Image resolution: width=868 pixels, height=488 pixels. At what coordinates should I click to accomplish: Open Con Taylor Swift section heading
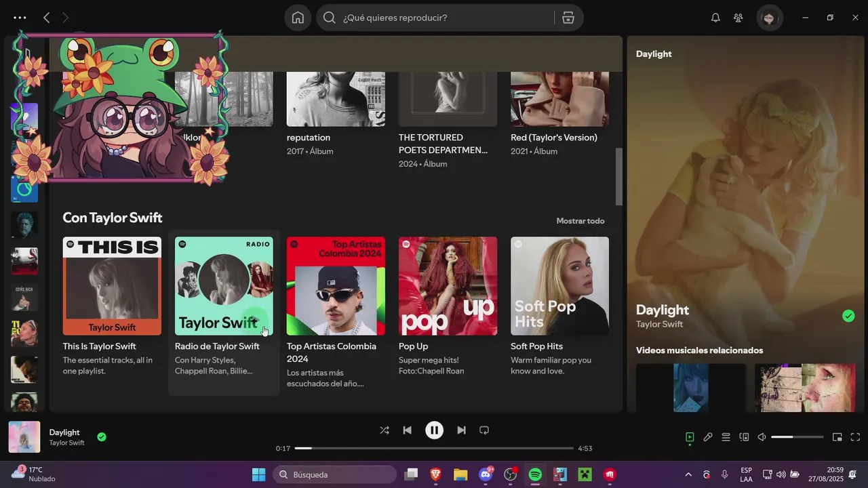click(113, 218)
